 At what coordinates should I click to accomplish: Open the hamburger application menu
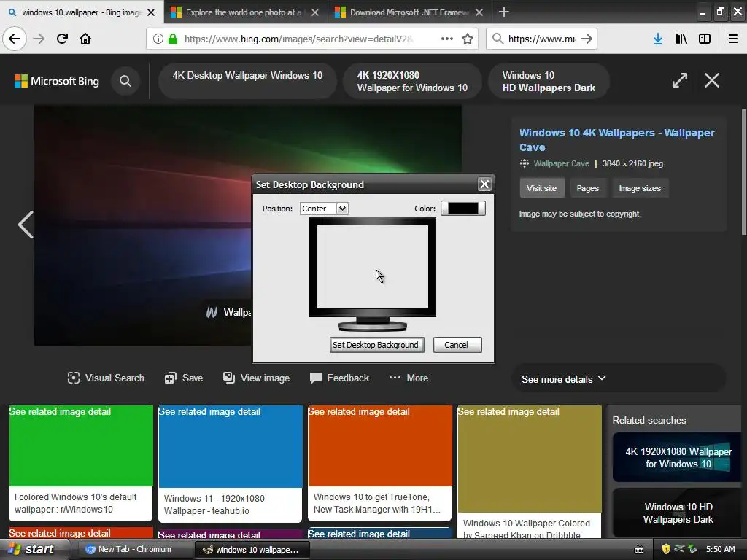(x=733, y=39)
